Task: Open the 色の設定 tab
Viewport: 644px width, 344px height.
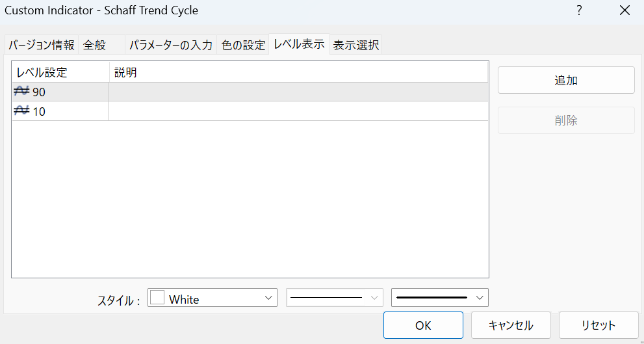Action: tap(243, 45)
